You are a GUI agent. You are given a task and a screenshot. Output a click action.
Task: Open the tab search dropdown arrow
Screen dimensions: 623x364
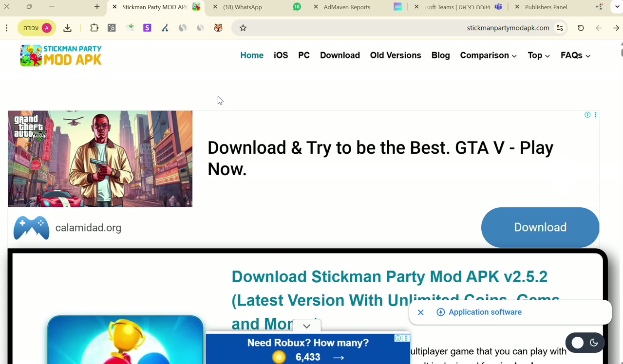pos(617,7)
